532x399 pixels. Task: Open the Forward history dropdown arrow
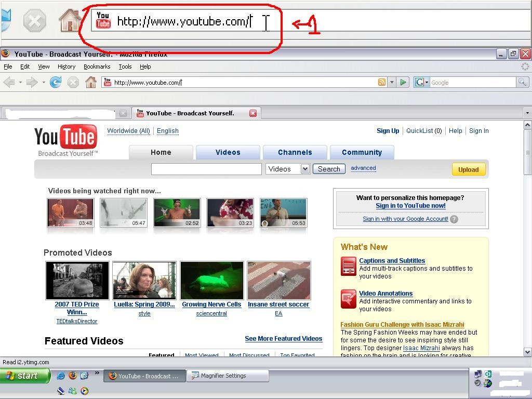tap(44, 82)
